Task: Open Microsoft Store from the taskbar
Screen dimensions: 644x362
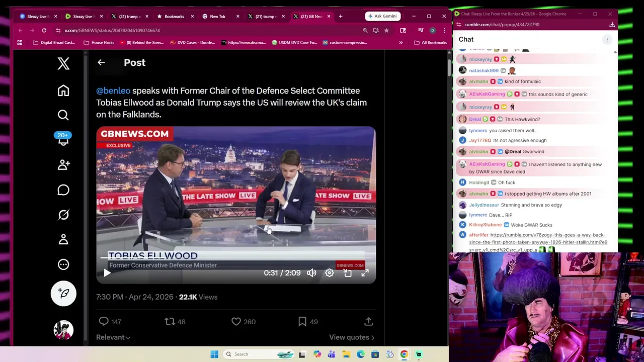Action: (375, 354)
